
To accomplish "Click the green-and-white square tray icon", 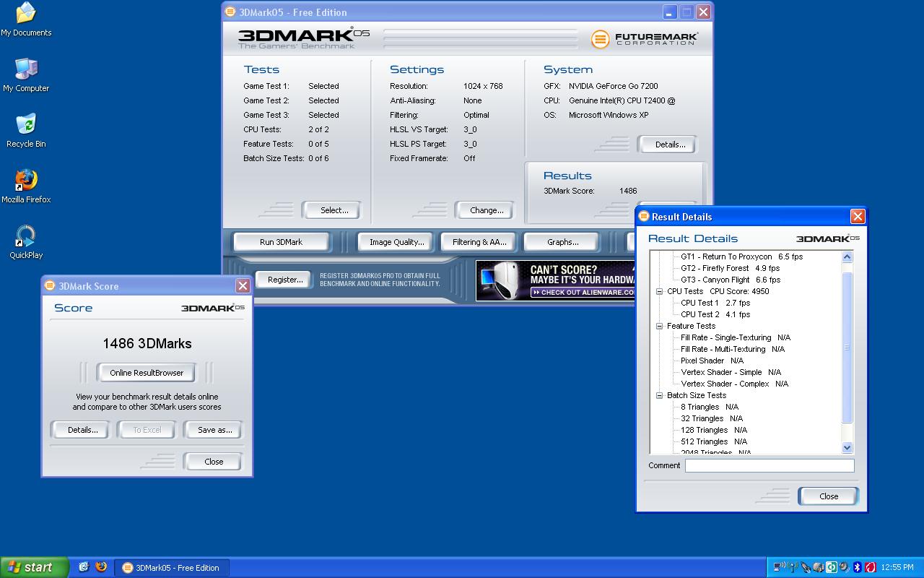I will tap(832, 567).
